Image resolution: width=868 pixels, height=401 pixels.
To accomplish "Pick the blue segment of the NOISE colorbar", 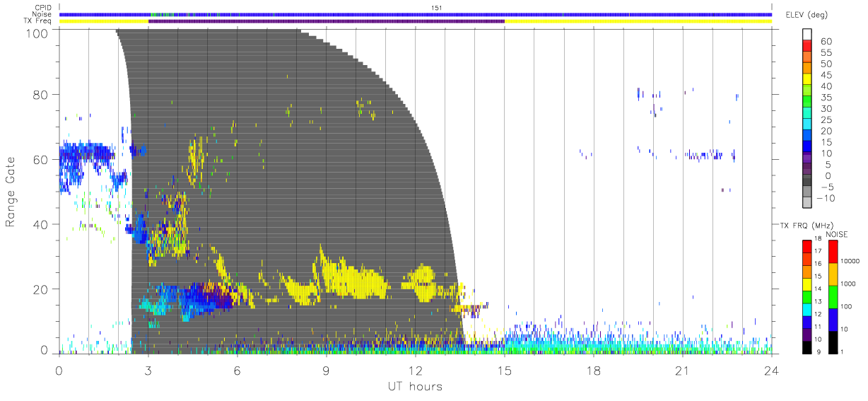I will click(832, 319).
